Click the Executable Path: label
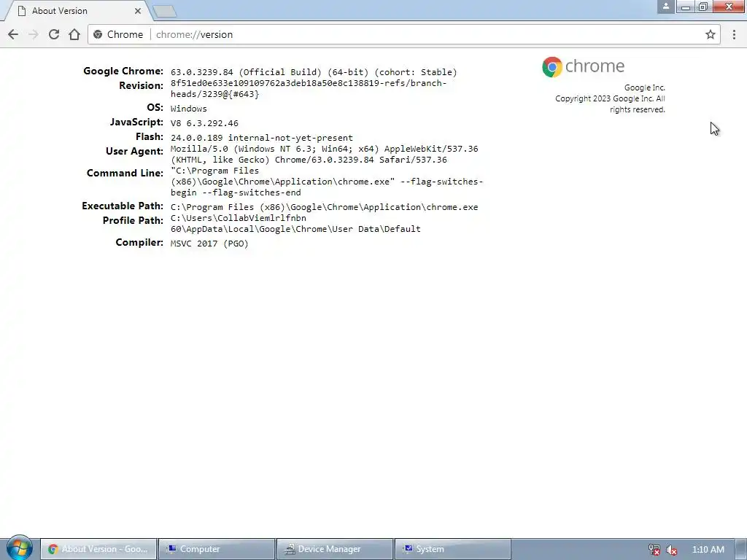Screen dimensions: 747x560 (123, 206)
